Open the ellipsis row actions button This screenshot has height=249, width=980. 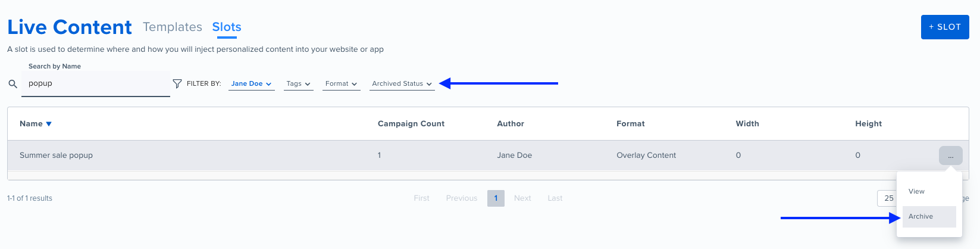click(x=950, y=155)
